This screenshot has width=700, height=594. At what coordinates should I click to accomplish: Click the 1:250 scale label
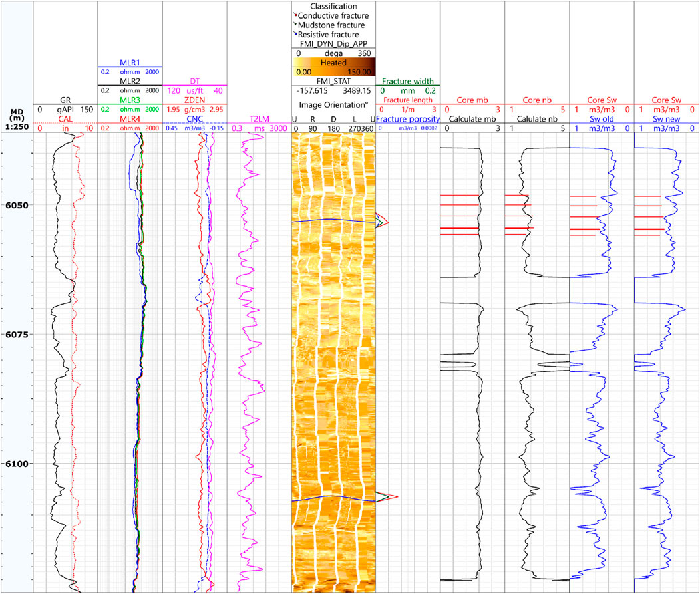[x=17, y=127]
